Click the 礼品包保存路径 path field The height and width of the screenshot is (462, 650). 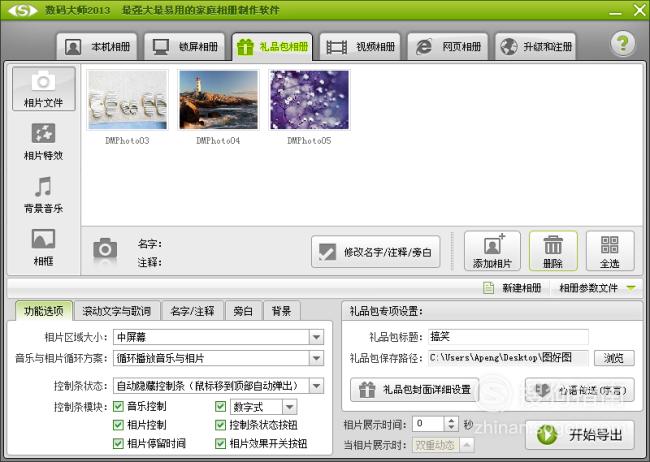point(508,358)
